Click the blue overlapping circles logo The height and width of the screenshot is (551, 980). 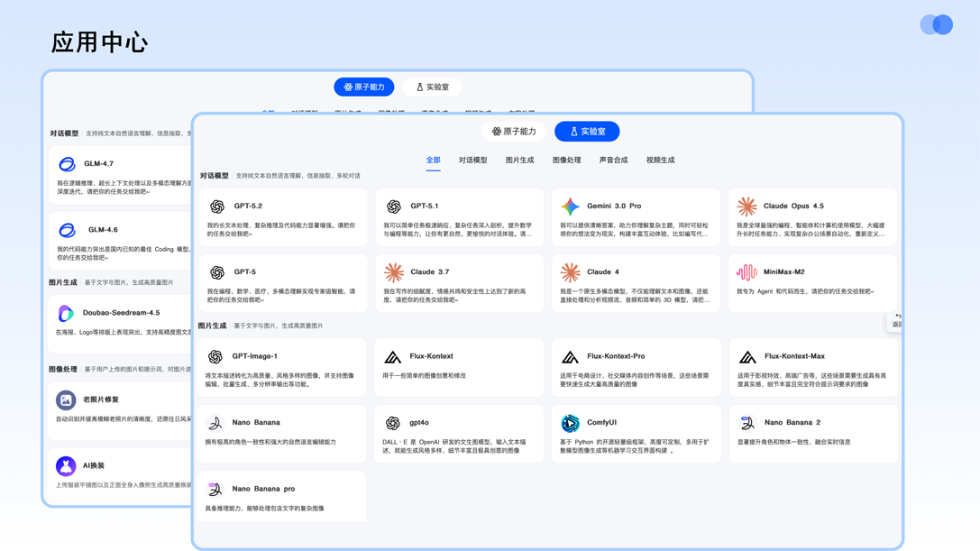[x=936, y=24]
